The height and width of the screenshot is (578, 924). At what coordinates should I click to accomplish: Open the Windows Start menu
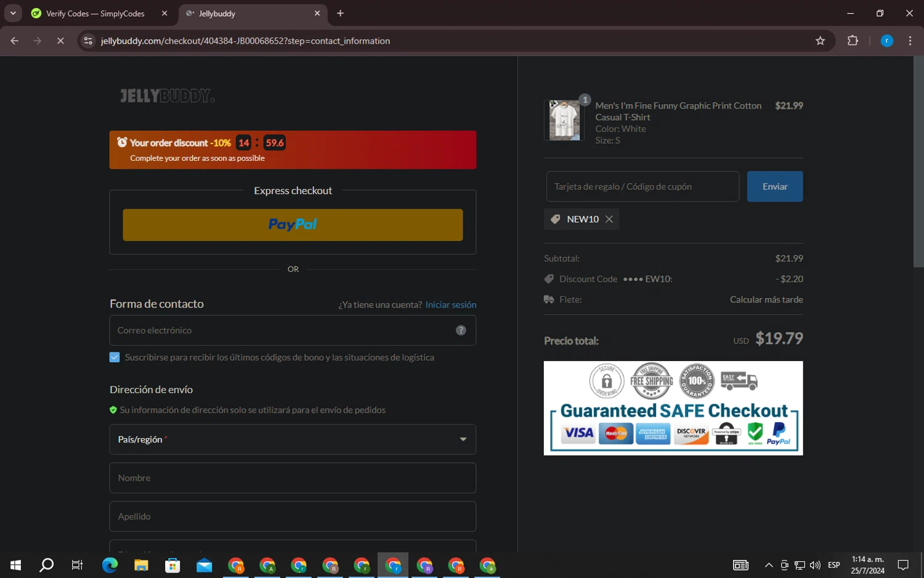[16, 565]
